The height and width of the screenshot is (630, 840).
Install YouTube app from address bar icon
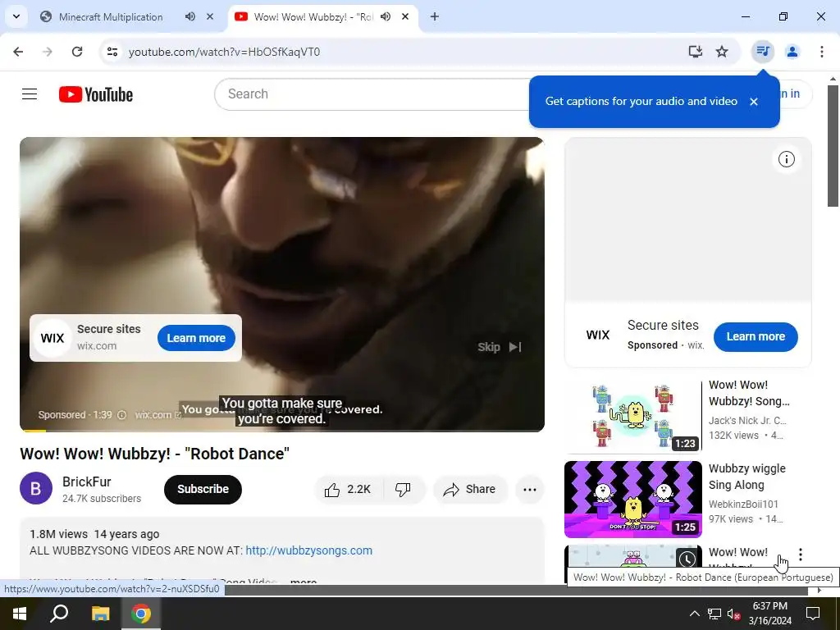coord(696,52)
